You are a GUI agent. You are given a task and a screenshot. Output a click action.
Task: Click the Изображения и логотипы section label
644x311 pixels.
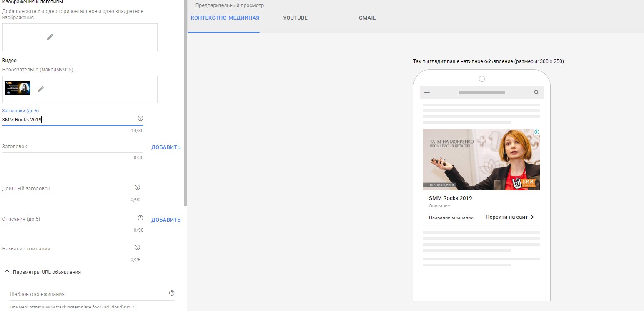(x=33, y=2)
